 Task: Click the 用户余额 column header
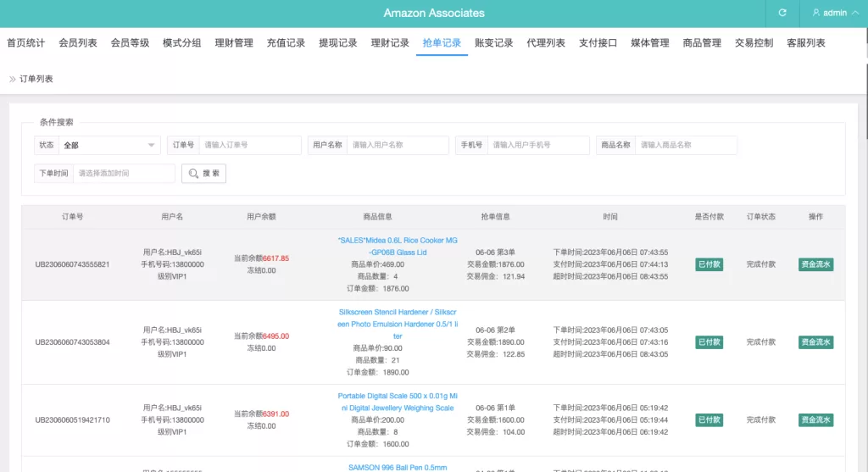(x=261, y=217)
